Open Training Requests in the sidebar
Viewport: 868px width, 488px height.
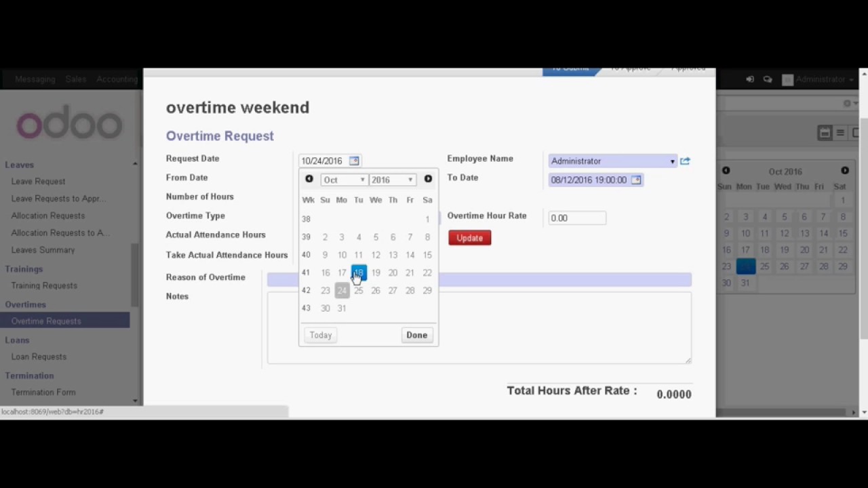(44, 285)
